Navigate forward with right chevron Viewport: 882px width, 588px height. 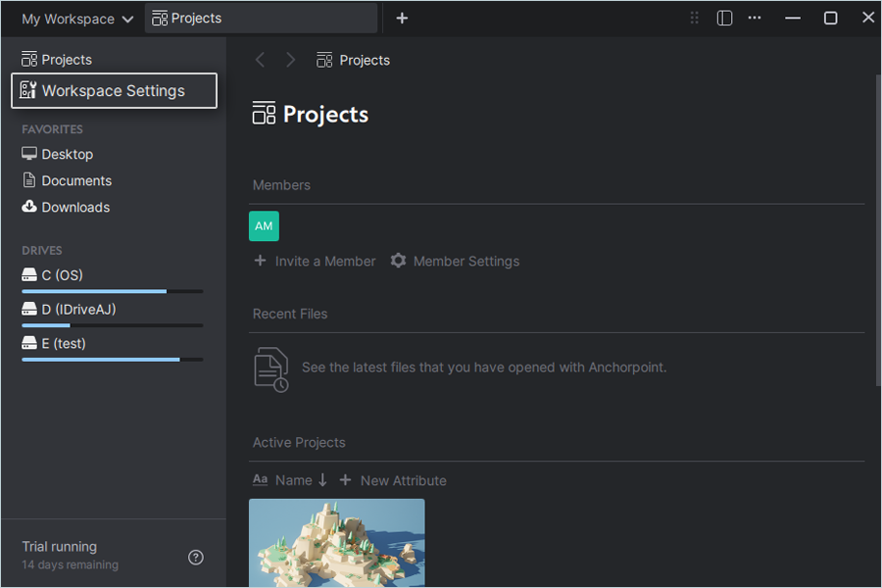290,60
